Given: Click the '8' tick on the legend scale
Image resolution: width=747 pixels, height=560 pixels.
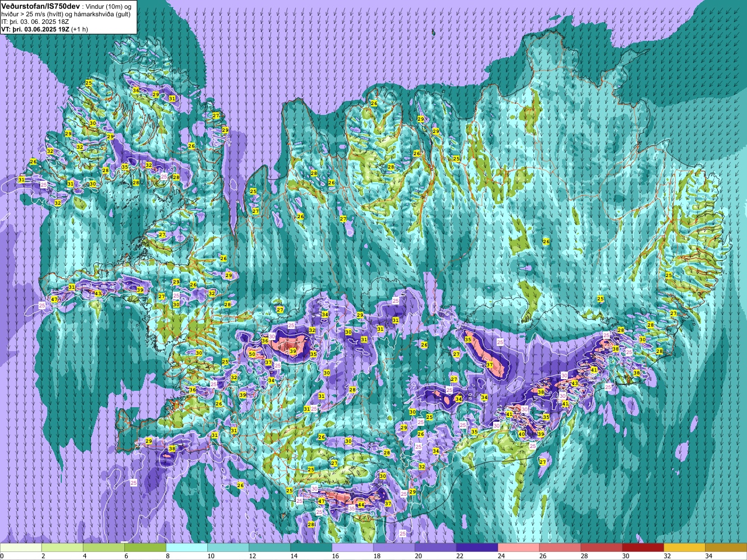Looking at the screenshot, I should 166,556.
